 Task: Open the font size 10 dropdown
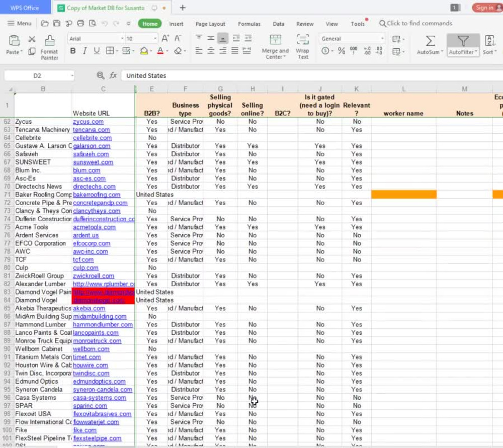tap(153, 38)
